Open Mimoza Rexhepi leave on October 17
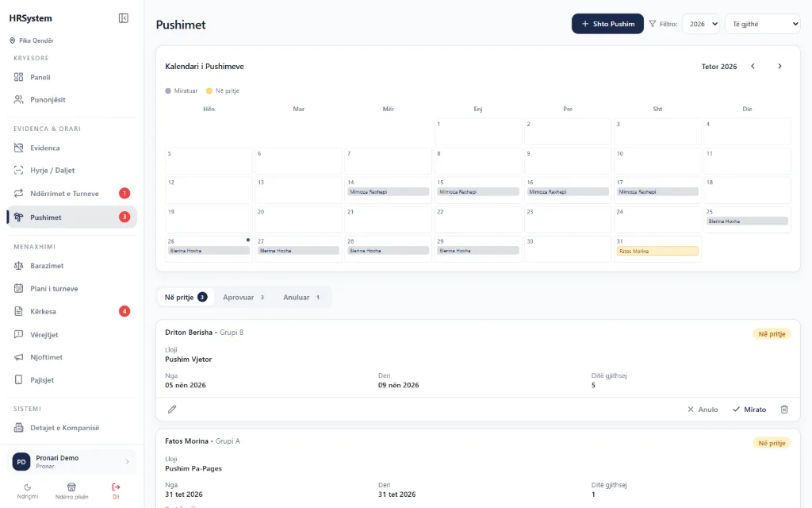 657,192
